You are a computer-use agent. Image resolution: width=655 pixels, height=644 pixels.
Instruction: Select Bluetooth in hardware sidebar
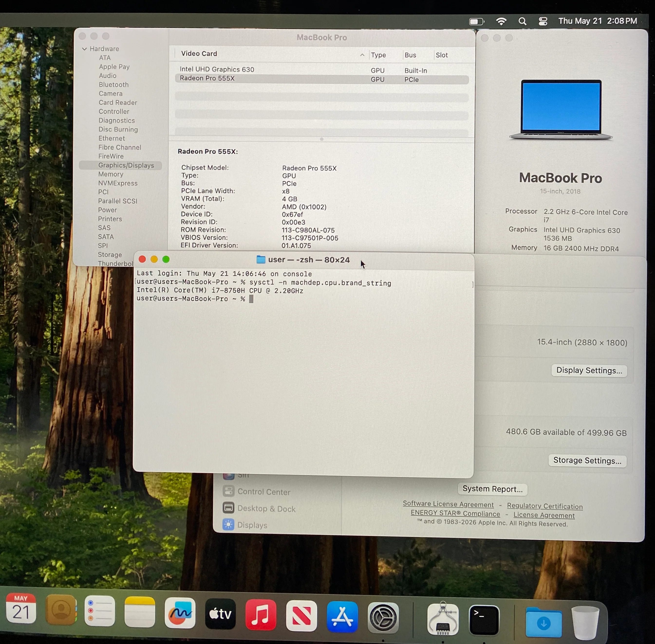[113, 85]
